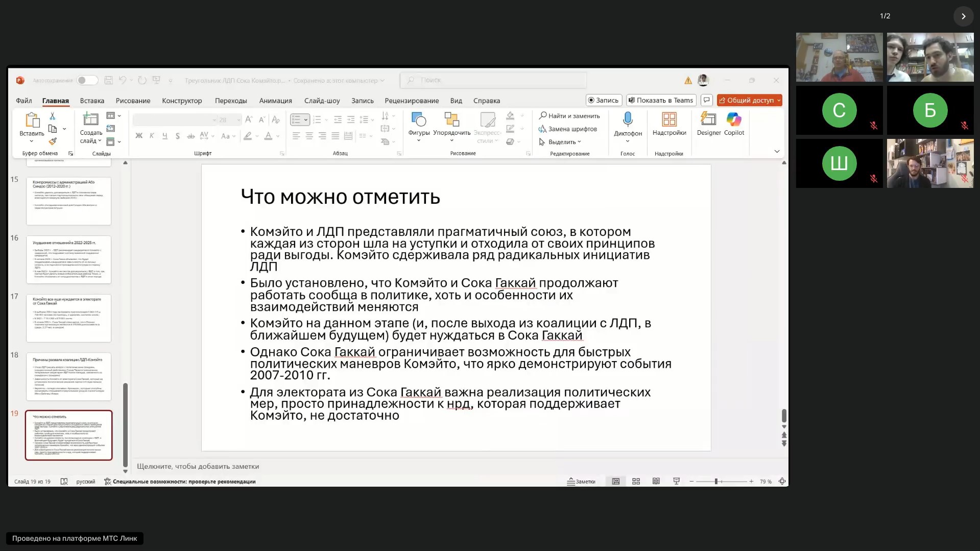Image resolution: width=980 pixels, height=551 pixels.
Task: Toggle left text alignment
Action: [x=296, y=136]
